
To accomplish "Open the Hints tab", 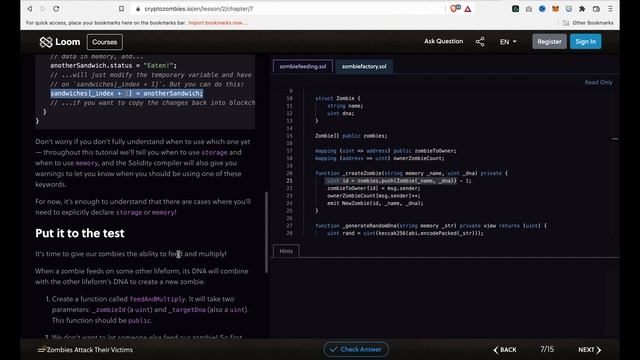I will [x=286, y=251].
